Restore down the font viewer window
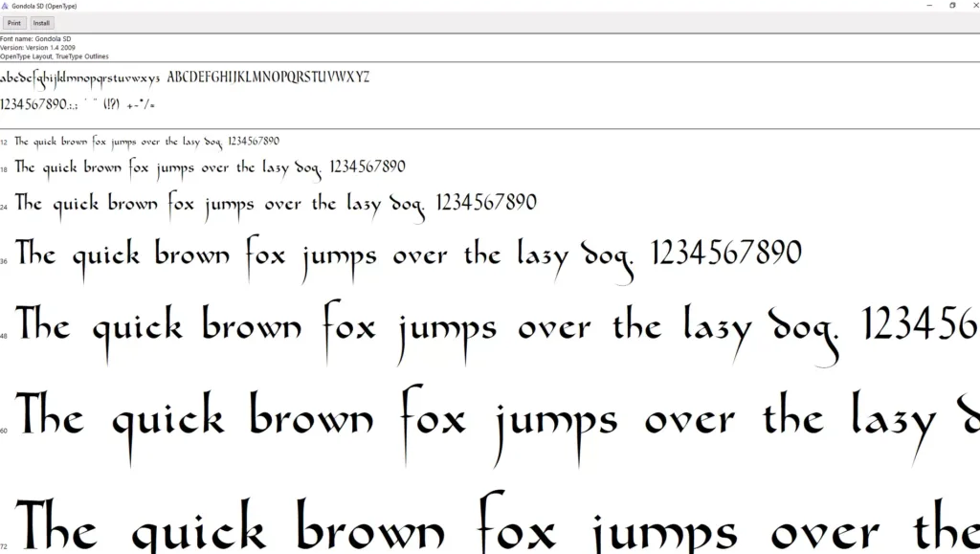The height and width of the screenshot is (554, 980). click(x=952, y=6)
